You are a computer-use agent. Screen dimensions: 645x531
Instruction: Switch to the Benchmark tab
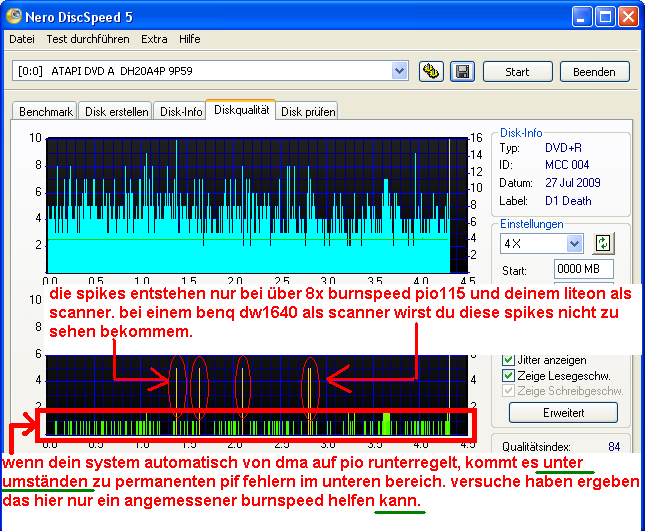[45, 111]
